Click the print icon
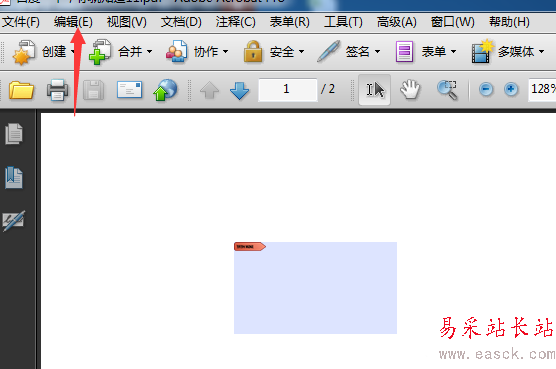Viewport: 556px width, 369px height. click(57, 90)
